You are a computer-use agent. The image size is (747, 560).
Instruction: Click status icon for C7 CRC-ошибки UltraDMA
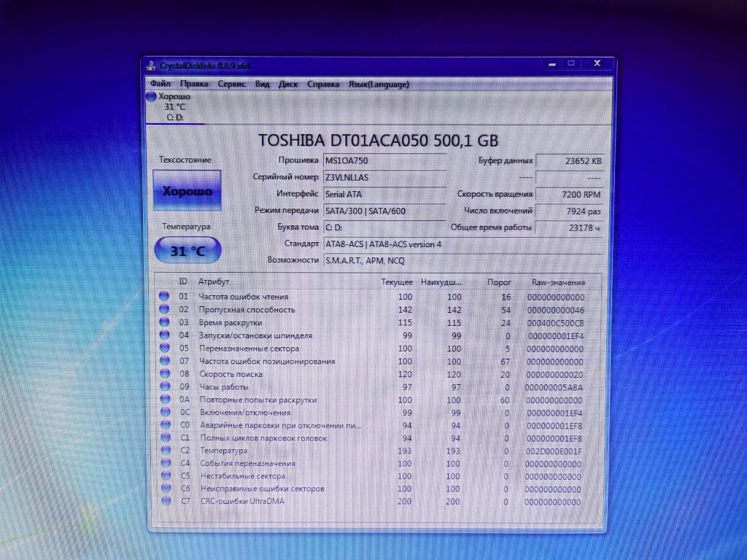pyautogui.click(x=166, y=500)
